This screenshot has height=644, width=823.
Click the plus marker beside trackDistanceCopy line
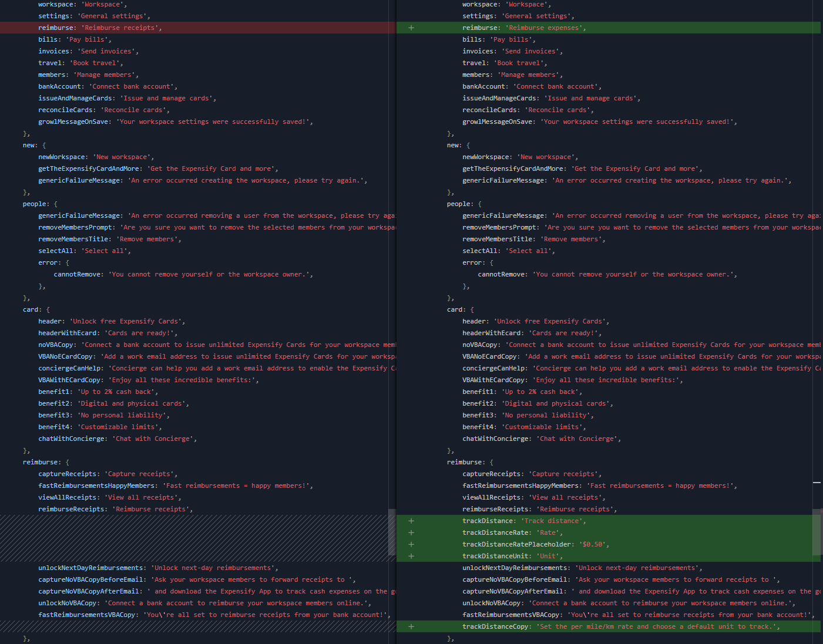(411, 626)
